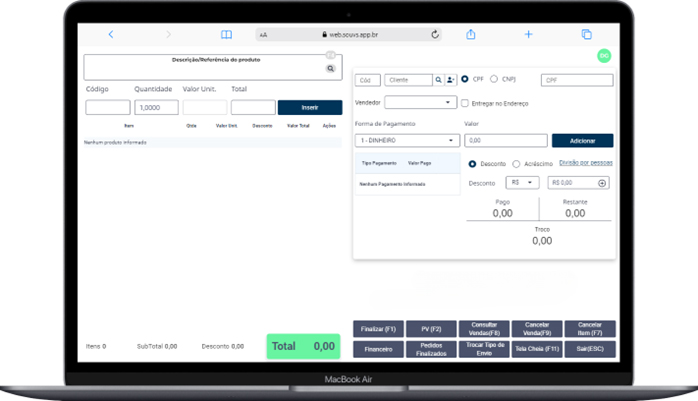The height and width of the screenshot is (401, 698).
Task: Click the Safari share icon
Action: [x=470, y=34]
